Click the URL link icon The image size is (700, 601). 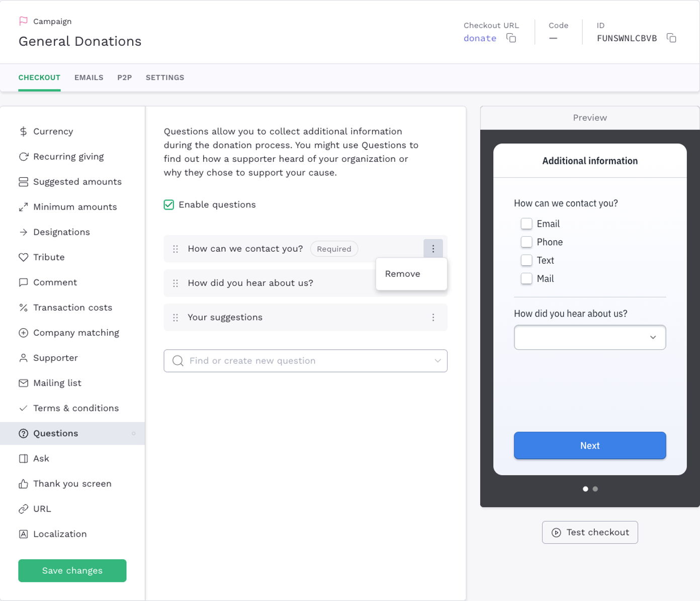click(23, 509)
